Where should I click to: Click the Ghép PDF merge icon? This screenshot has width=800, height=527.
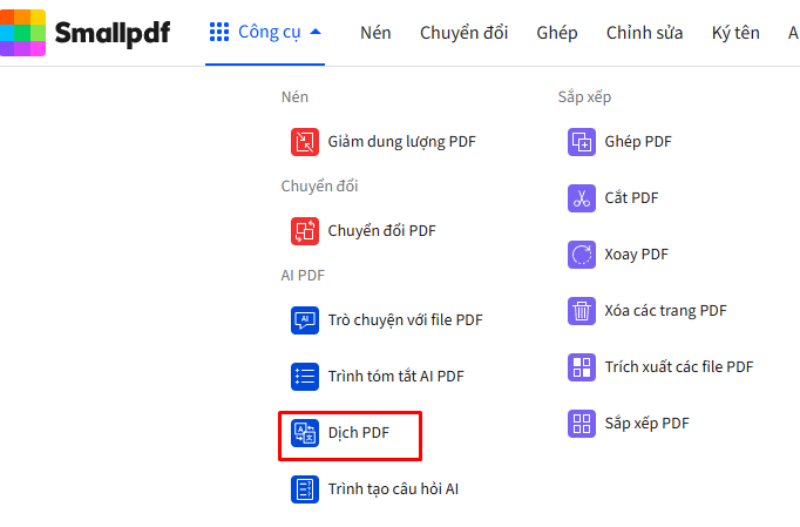tap(582, 141)
